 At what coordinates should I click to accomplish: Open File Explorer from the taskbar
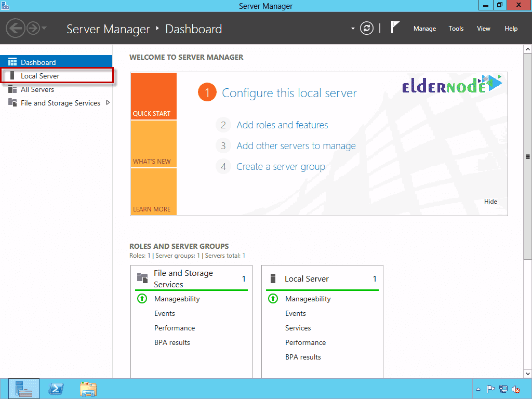(88, 389)
